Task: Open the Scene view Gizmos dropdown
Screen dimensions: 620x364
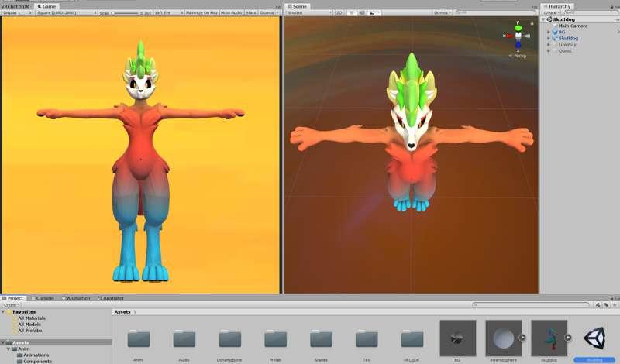Action: [x=443, y=12]
